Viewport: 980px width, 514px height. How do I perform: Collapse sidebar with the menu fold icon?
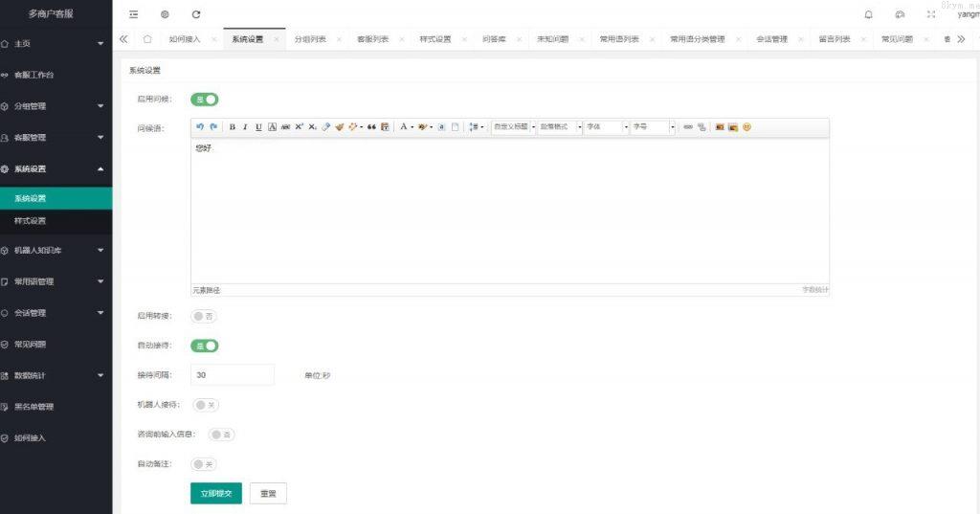click(133, 14)
